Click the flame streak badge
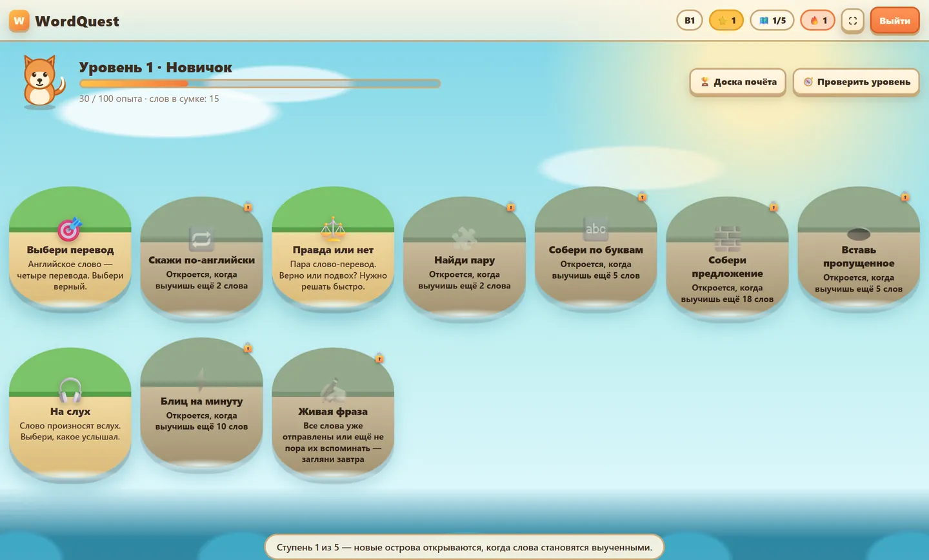The width and height of the screenshot is (929, 560). pyautogui.click(x=818, y=21)
